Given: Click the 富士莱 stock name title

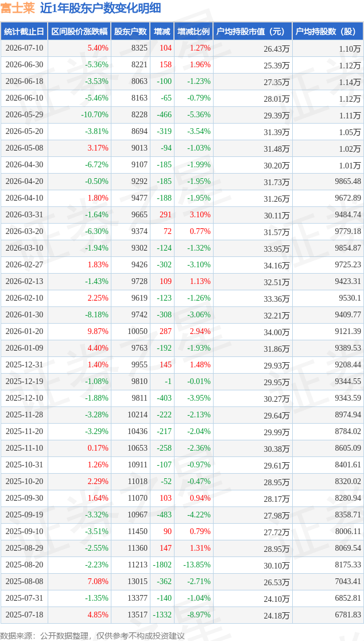Looking at the screenshot, I should pos(18,8).
